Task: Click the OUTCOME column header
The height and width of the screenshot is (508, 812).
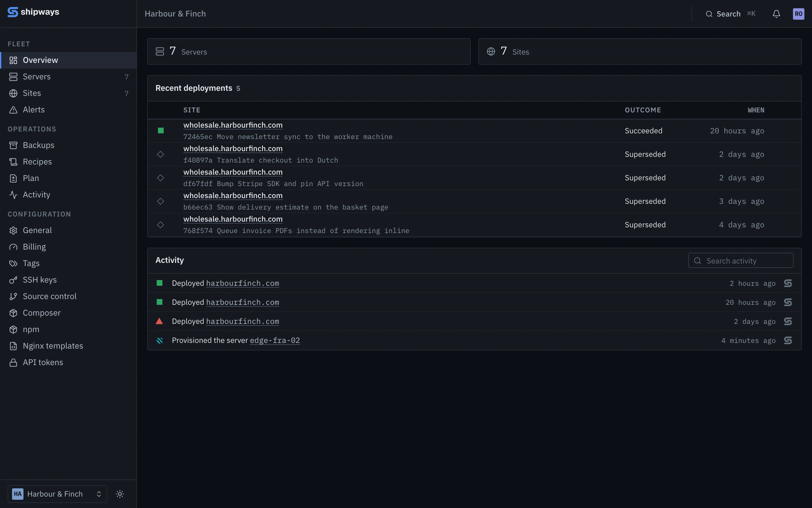Action: tap(643, 110)
